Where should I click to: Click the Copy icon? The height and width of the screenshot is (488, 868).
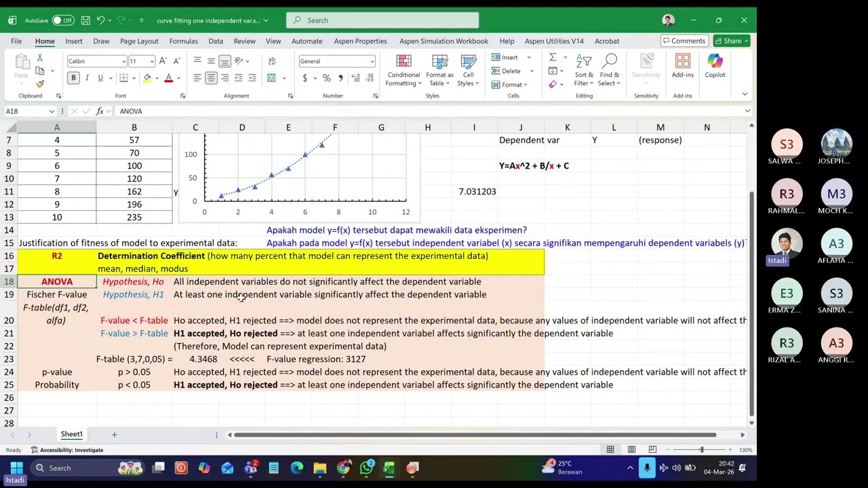click(40, 70)
